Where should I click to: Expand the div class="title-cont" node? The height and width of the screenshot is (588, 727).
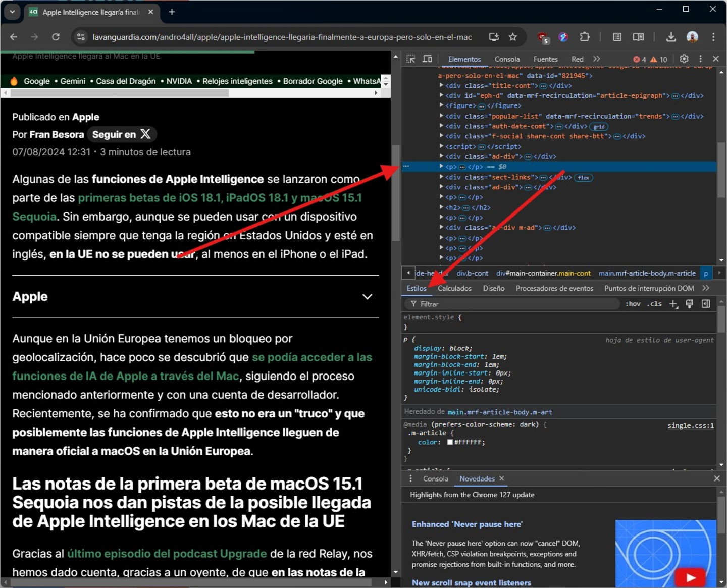point(441,85)
